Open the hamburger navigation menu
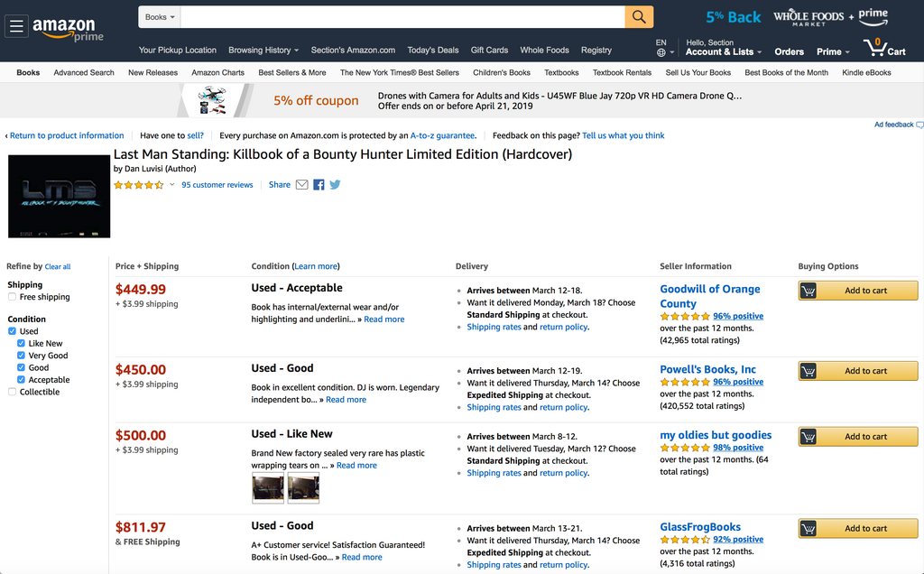 point(16,26)
